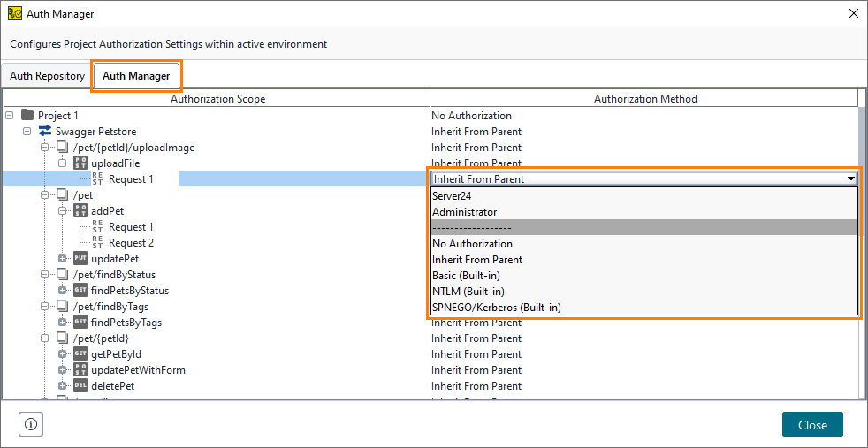This screenshot has height=448, width=868.
Task: Expand the updatePet method node
Action: point(62,259)
